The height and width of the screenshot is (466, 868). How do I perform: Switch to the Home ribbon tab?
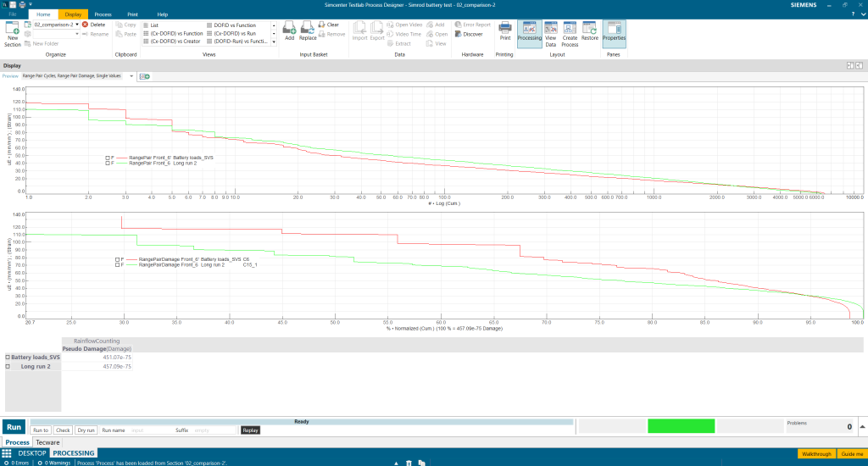pyautogui.click(x=43, y=14)
